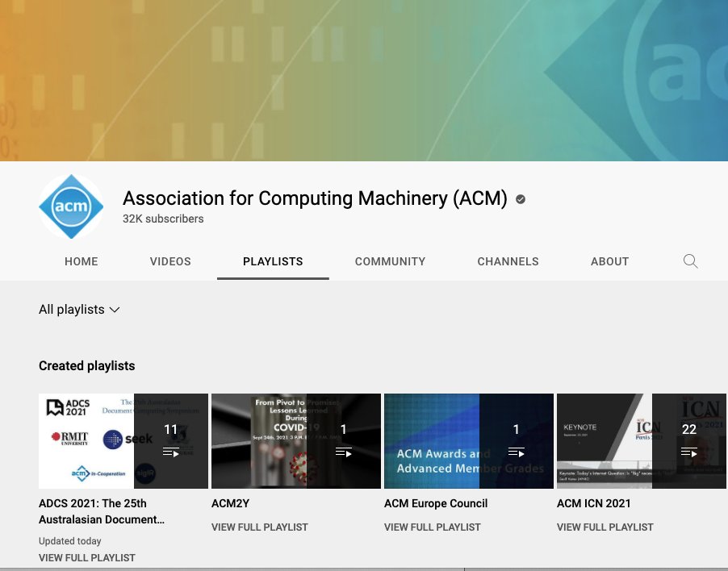
Task: Open the Videos tab
Action: [170, 261]
